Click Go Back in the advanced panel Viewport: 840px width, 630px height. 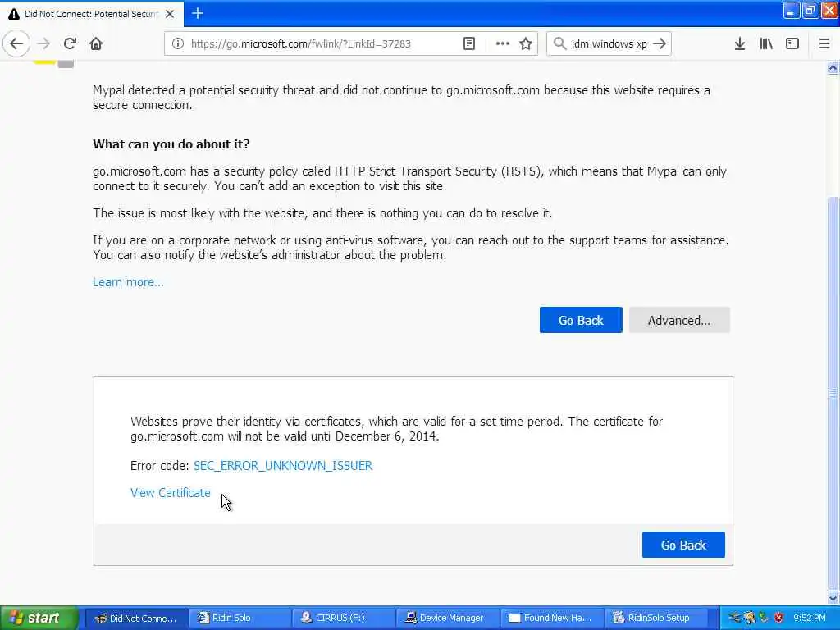coord(683,545)
